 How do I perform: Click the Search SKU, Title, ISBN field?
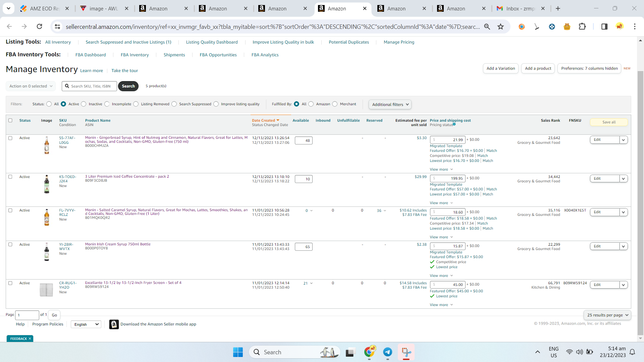pos(89,86)
